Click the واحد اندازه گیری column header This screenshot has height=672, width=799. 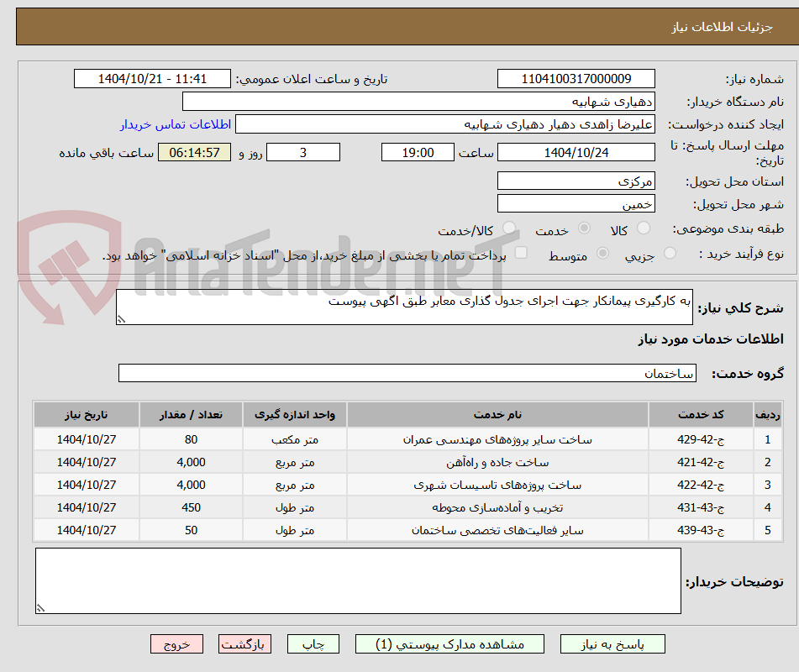(295, 415)
